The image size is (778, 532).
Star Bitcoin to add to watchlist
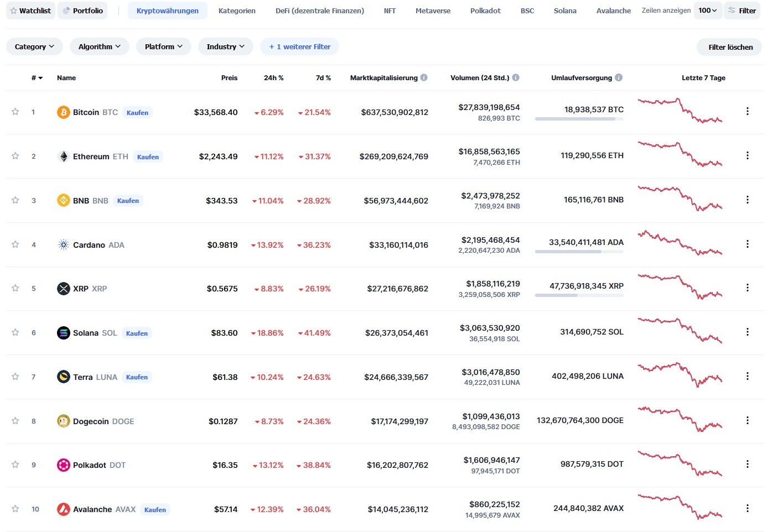click(15, 112)
